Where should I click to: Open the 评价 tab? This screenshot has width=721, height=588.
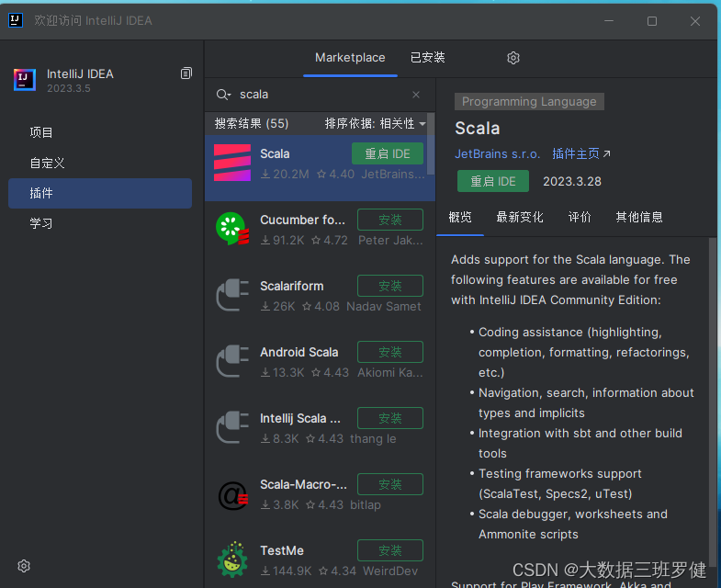pos(580,217)
